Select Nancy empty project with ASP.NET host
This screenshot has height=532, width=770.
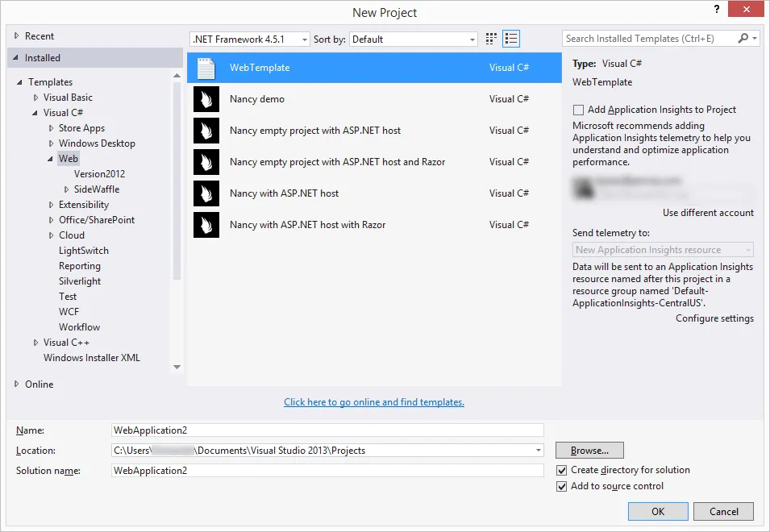pyautogui.click(x=315, y=131)
